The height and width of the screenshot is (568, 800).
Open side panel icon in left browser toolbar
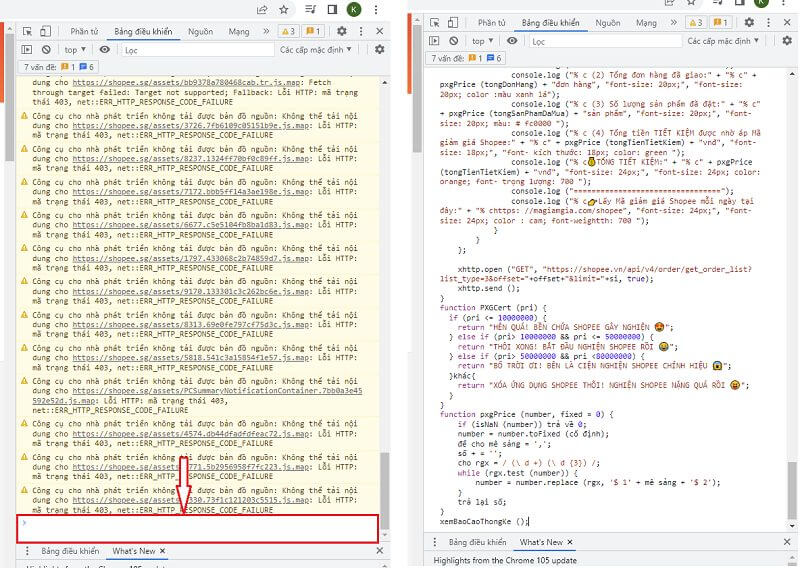(332, 9)
